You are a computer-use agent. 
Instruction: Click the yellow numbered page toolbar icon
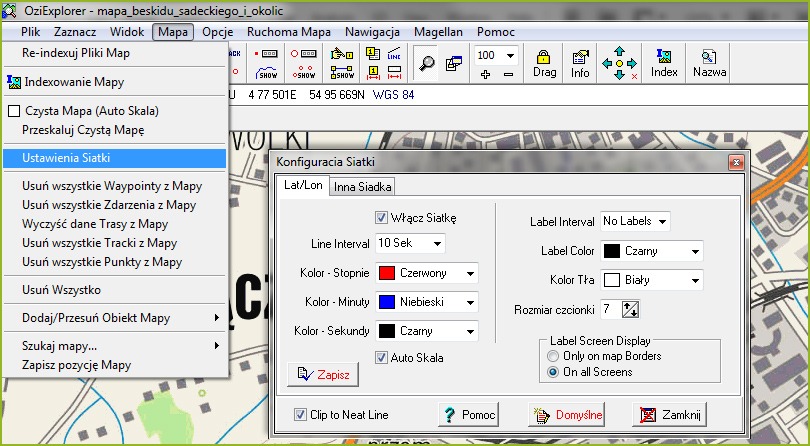373,54
